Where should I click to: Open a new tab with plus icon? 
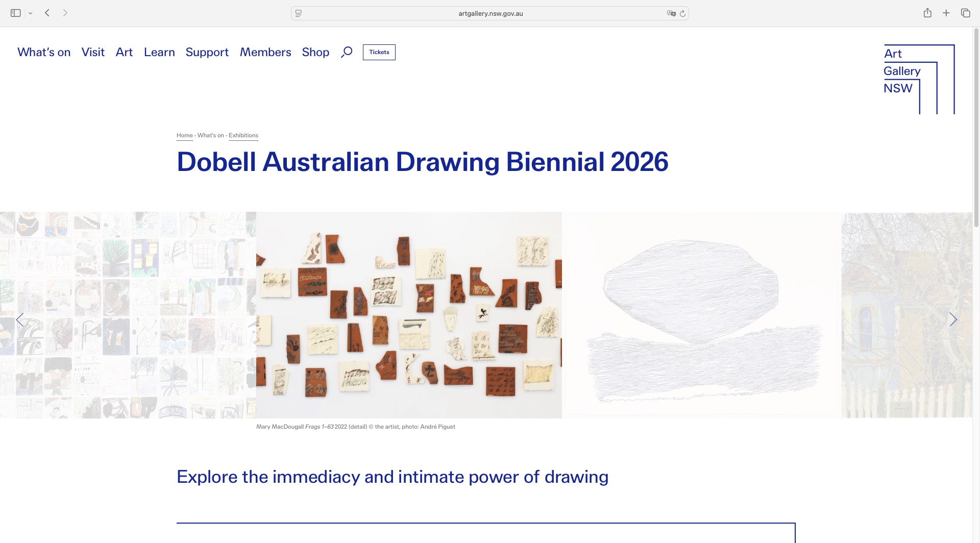pyautogui.click(x=946, y=13)
